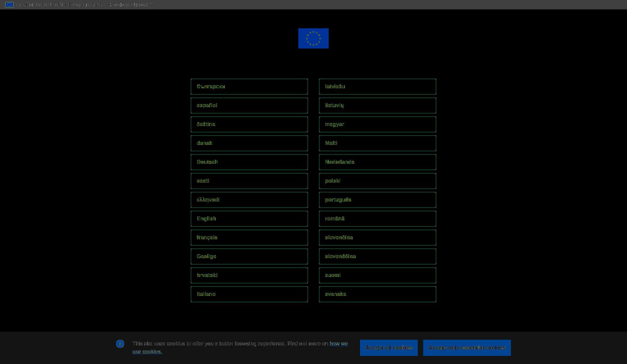The image size is (627, 364).
Task: Select română language
Action: [x=378, y=219]
